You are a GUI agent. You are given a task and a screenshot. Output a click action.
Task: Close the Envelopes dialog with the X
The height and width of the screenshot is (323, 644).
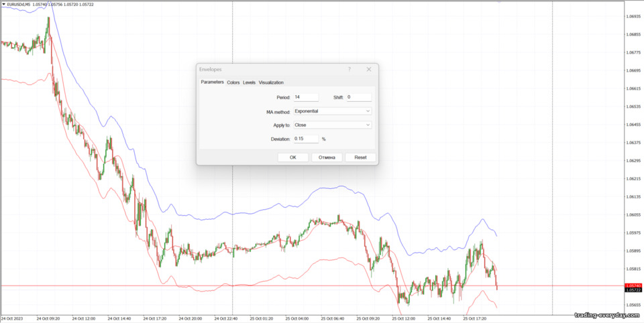tap(369, 70)
